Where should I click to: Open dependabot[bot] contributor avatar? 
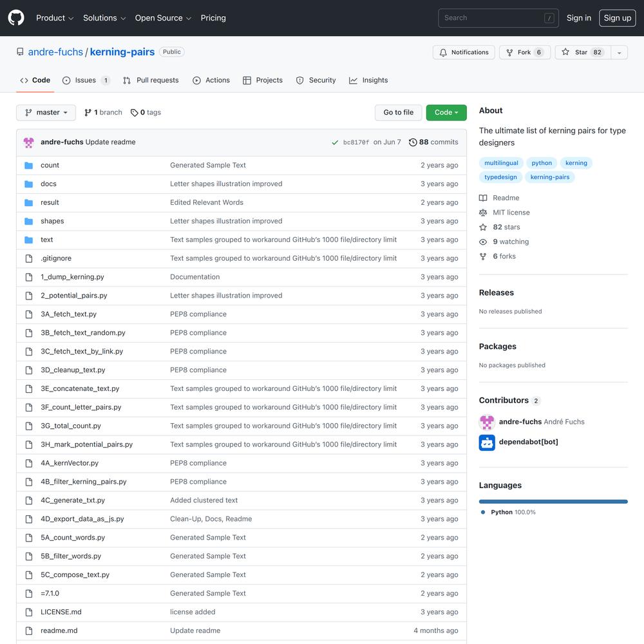(x=487, y=443)
